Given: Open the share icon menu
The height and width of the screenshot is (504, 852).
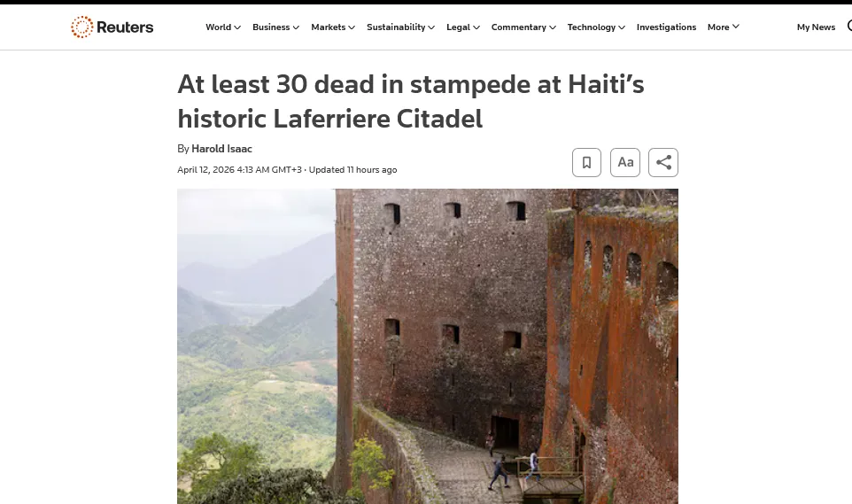Looking at the screenshot, I should click(x=662, y=162).
